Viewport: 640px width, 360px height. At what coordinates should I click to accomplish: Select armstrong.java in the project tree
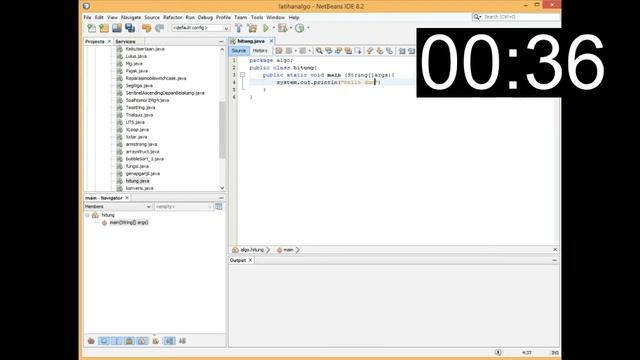[x=141, y=144]
